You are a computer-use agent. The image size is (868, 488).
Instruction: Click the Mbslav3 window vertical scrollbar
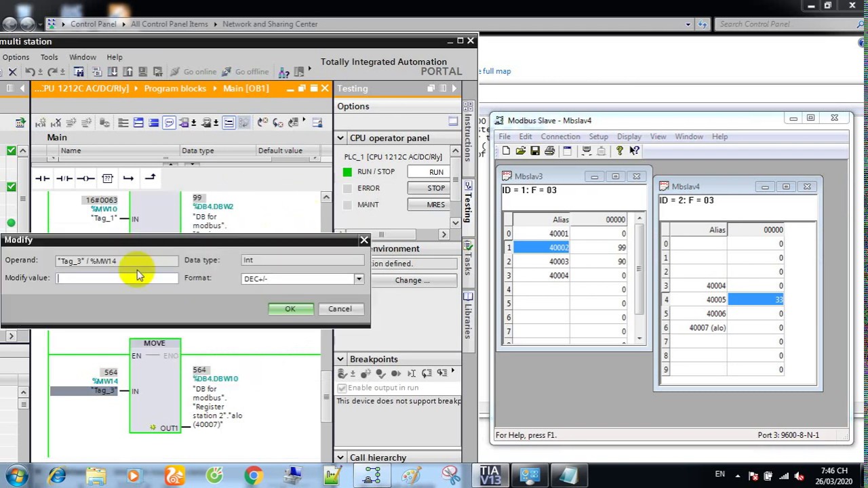(639, 278)
